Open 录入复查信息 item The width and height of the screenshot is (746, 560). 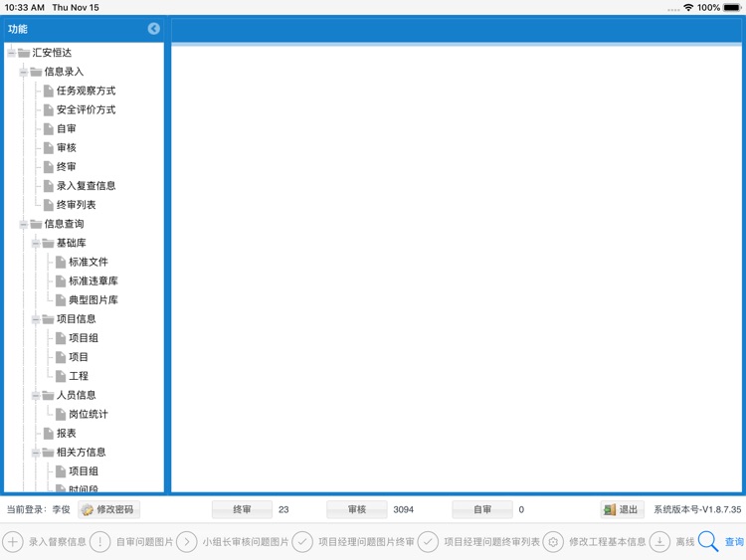(86, 186)
